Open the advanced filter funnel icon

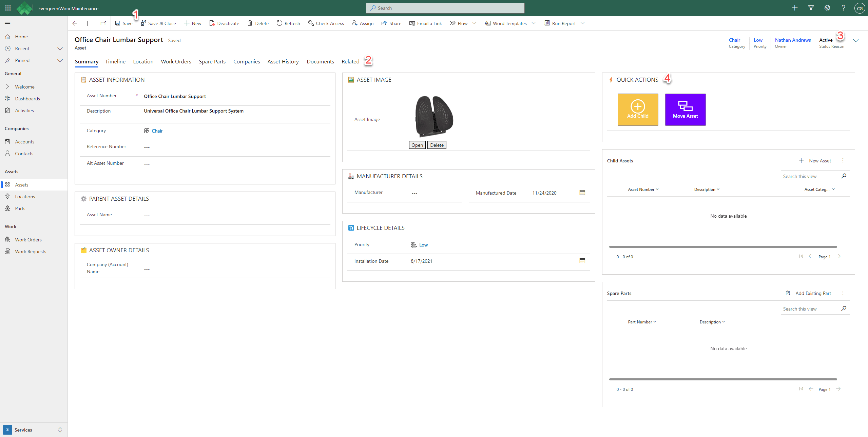[811, 8]
